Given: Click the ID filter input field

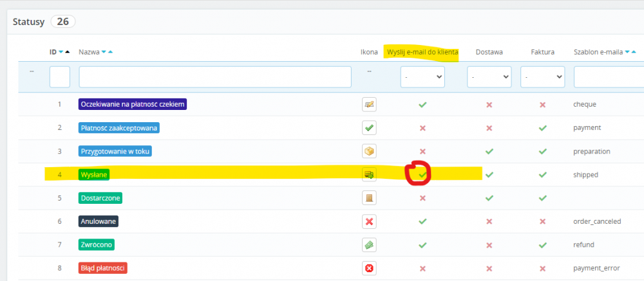Looking at the screenshot, I should tap(59, 77).
